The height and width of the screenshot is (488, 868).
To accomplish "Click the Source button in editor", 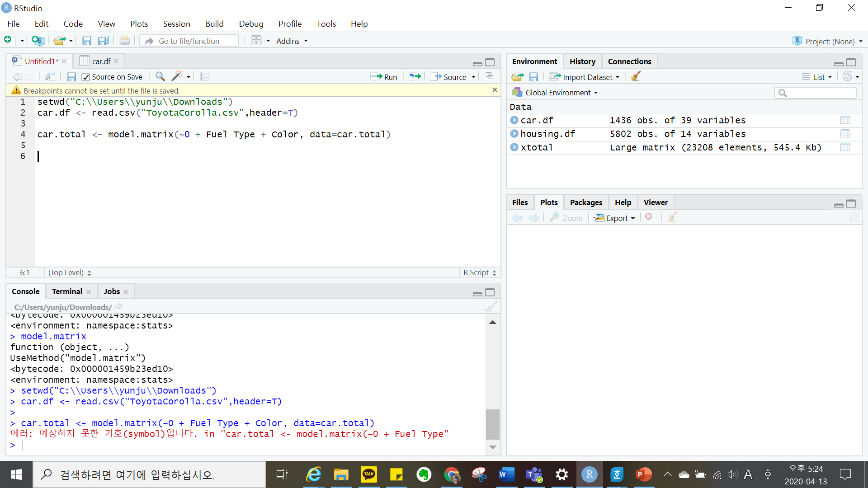I will [x=448, y=77].
